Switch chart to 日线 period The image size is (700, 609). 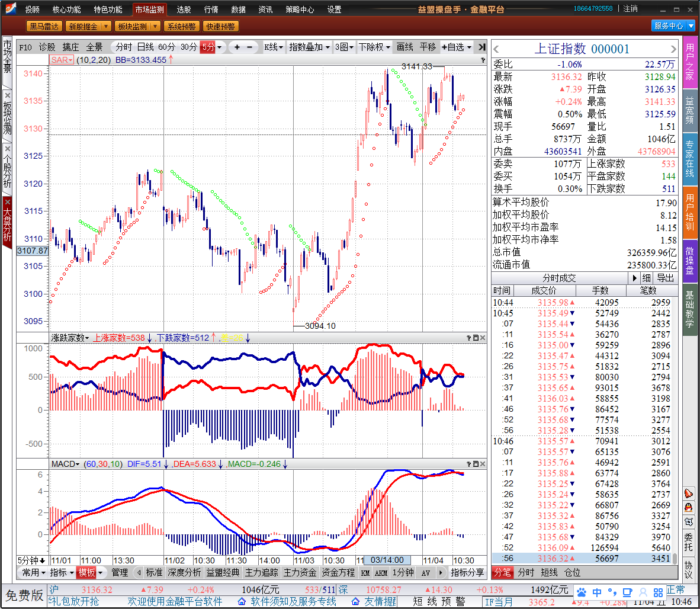pyautogui.click(x=145, y=47)
